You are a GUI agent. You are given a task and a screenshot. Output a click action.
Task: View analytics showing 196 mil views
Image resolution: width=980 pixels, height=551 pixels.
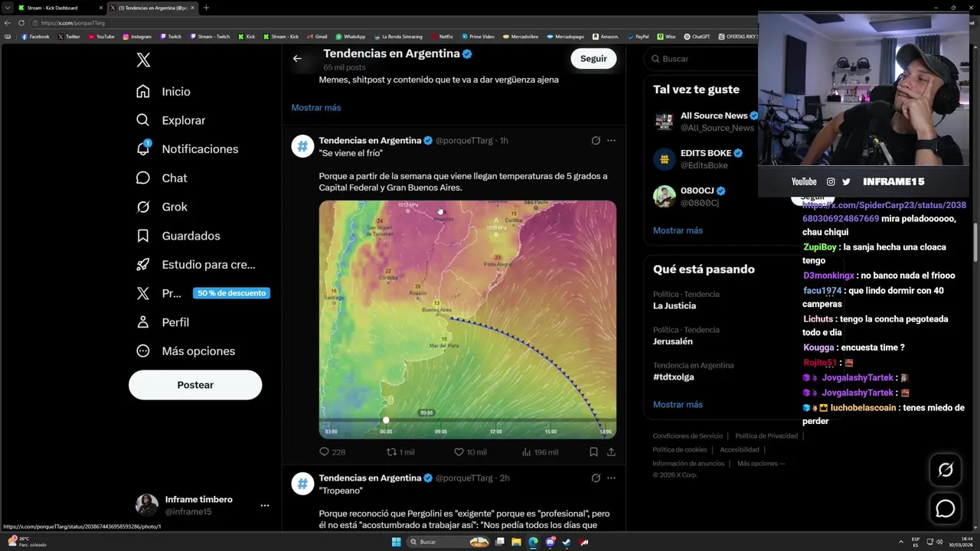click(540, 452)
